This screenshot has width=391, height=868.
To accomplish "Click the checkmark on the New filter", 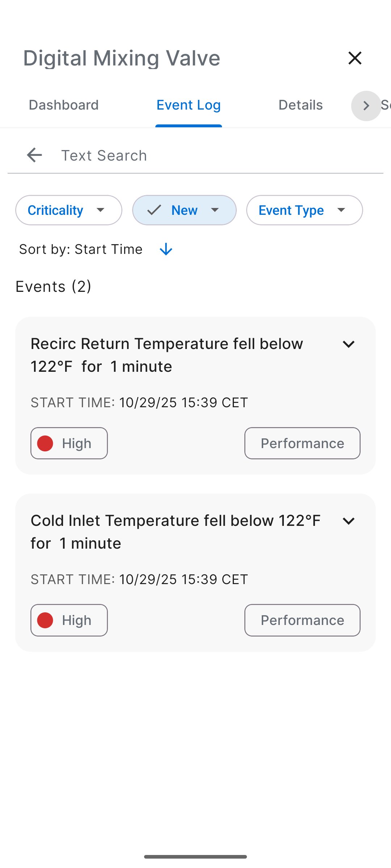I will 154,210.
